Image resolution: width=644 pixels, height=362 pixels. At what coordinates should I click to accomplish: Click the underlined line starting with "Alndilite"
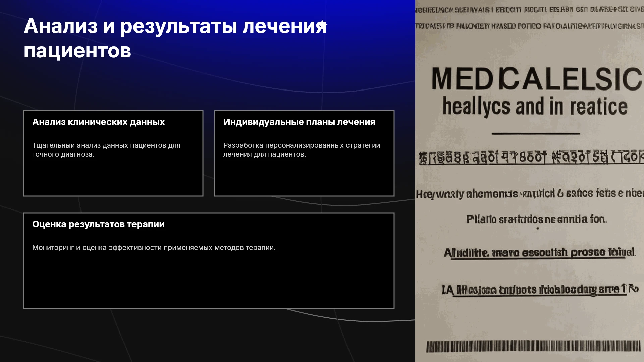click(x=540, y=252)
